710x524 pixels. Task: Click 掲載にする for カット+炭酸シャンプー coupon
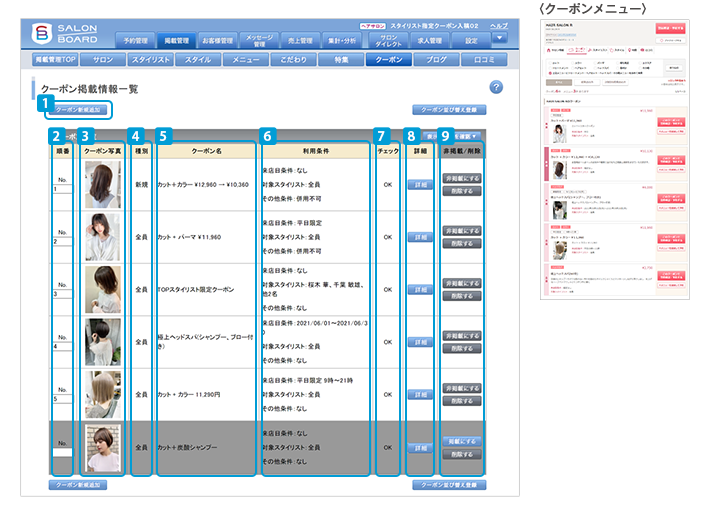(462, 442)
